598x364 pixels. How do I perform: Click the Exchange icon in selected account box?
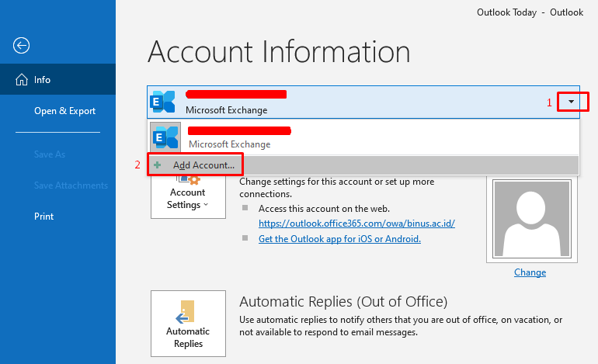pyautogui.click(x=163, y=102)
